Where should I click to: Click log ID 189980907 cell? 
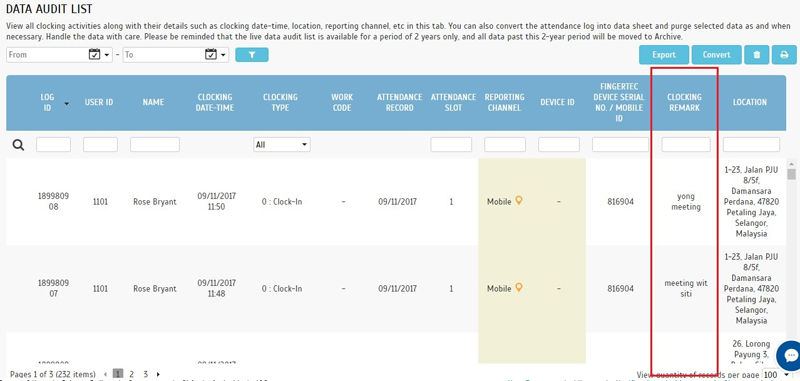54,288
